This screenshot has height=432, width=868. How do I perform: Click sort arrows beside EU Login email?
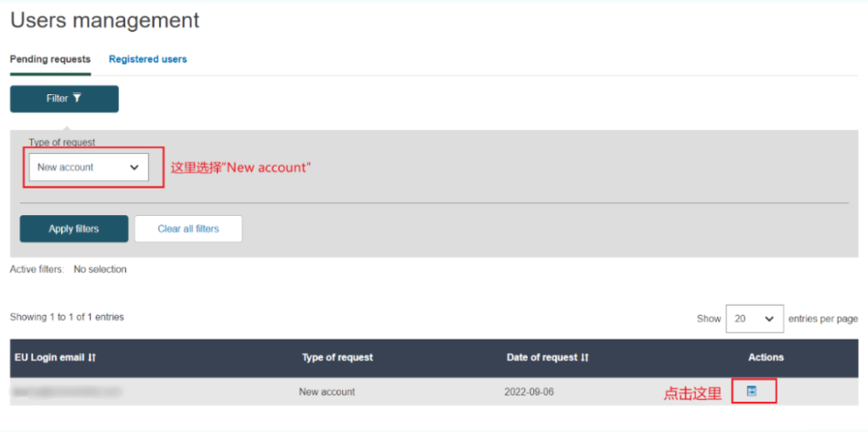click(x=92, y=357)
